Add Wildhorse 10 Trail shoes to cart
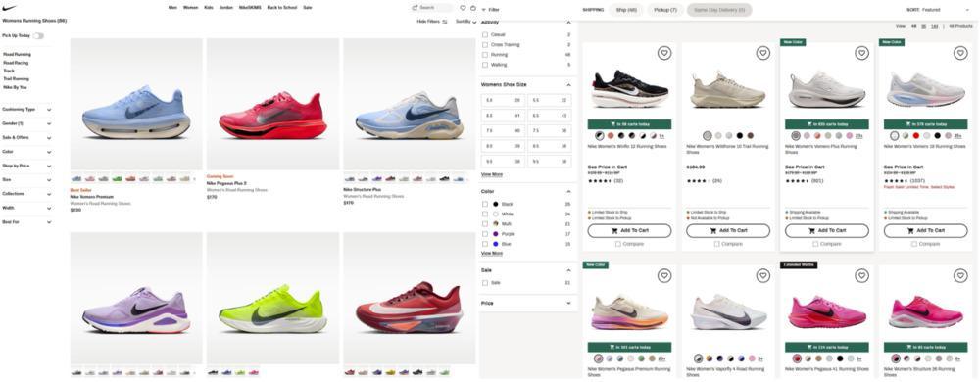 (x=728, y=230)
